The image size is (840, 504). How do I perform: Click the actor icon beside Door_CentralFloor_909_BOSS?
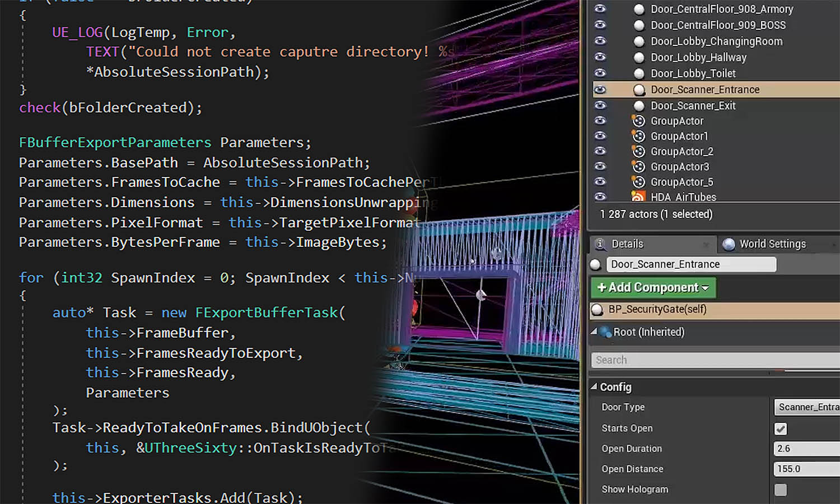(639, 25)
